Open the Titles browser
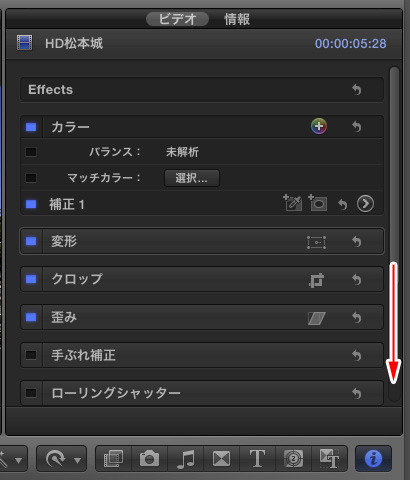The width and height of the screenshot is (410, 480). click(257, 459)
